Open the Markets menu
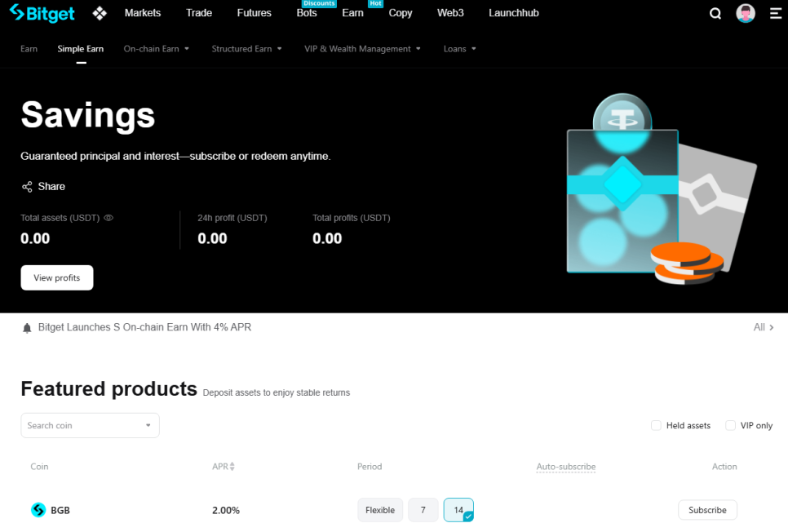 143,13
